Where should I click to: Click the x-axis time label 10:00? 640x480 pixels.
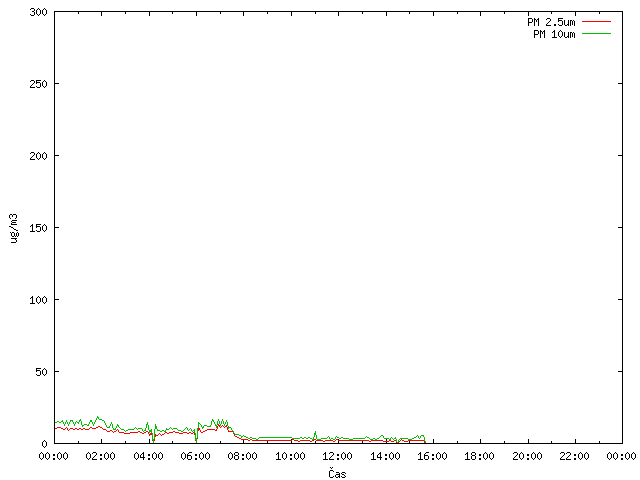(x=290, y=456)
